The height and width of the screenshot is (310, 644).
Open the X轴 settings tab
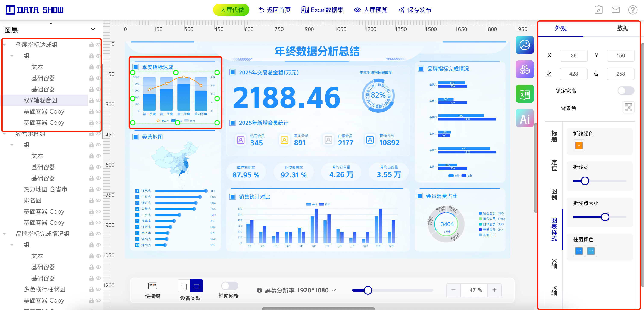(554, 264)
